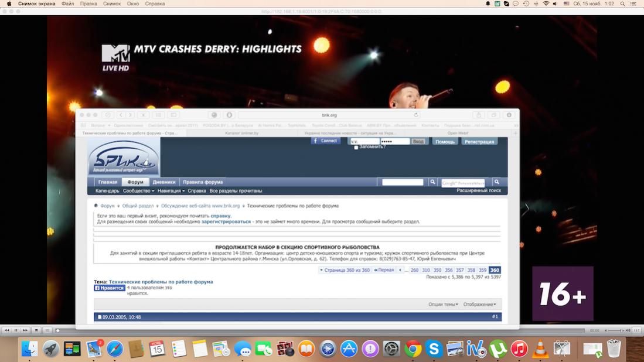The image size is (644, 362).
Task: Click the 'Регистрация' button
Action: point(479,142)
